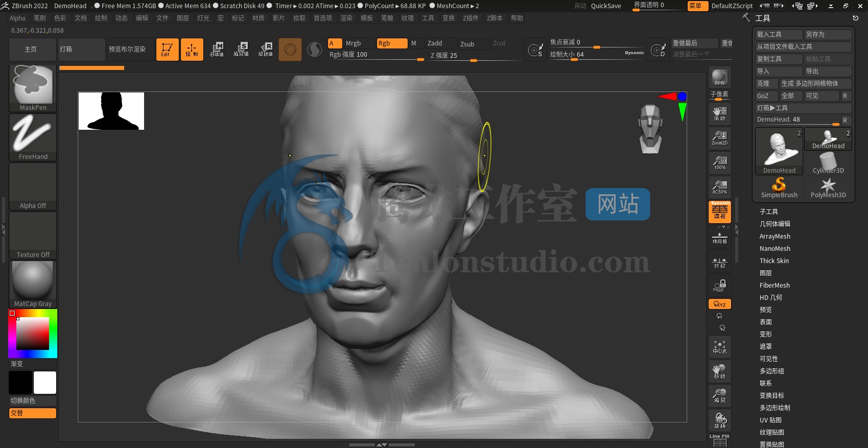
Task: Click the head silhouette reference thumbnail
Action: pyautogui.click(x=111, y=111)
